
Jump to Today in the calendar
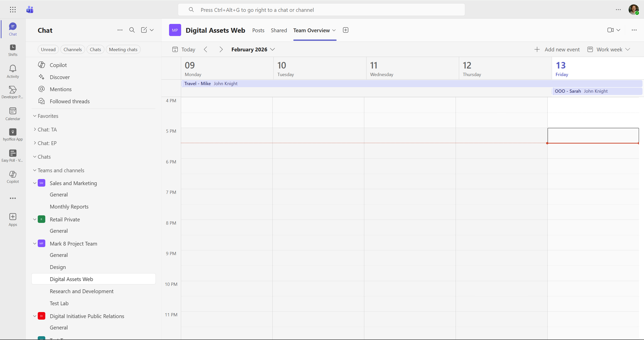(183, 49)
